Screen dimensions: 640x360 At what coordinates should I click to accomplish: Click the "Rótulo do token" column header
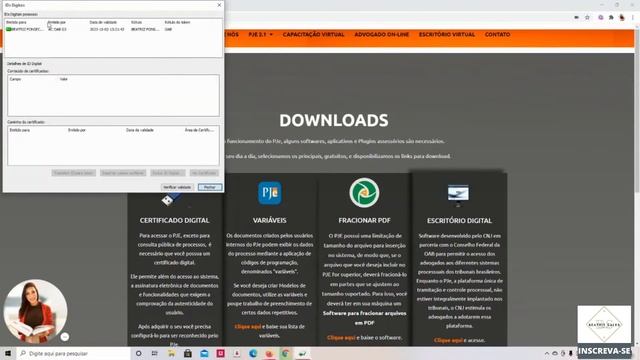(178, 22)
